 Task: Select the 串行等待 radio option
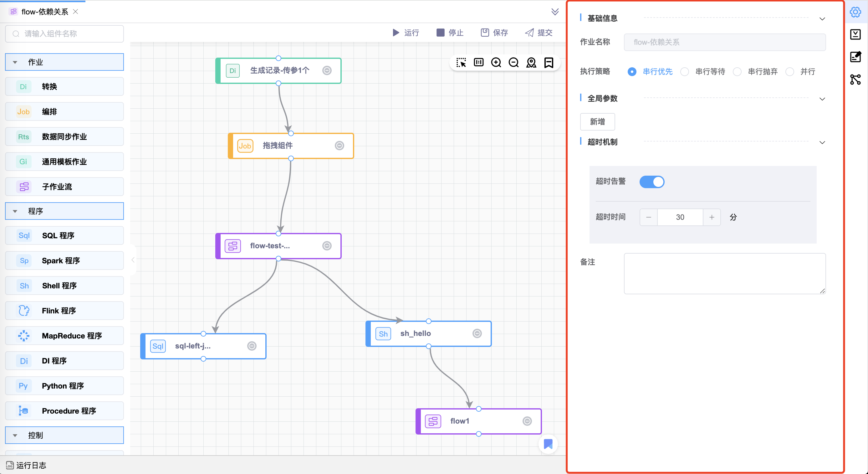(x=685, y=72)
